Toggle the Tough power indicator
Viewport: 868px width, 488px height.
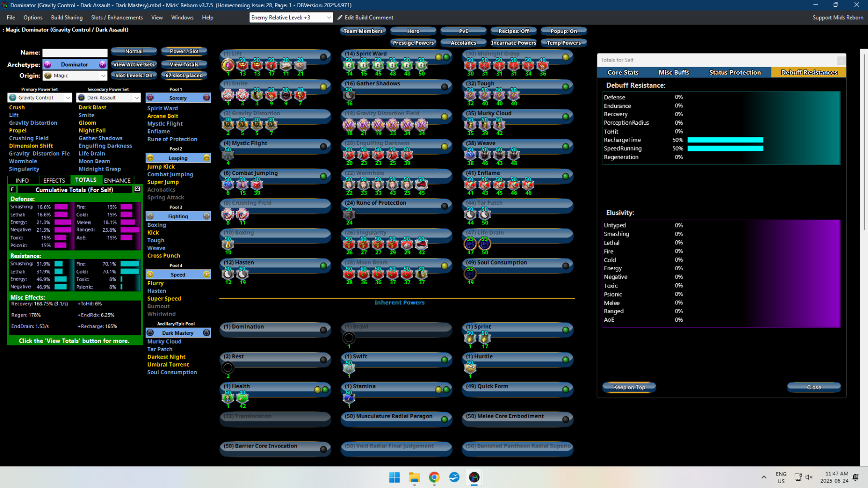(566, 87)
